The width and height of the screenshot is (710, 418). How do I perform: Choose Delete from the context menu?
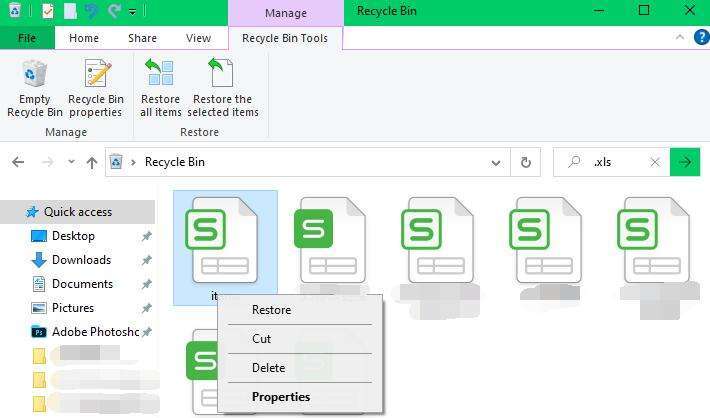tap(300, 368)
